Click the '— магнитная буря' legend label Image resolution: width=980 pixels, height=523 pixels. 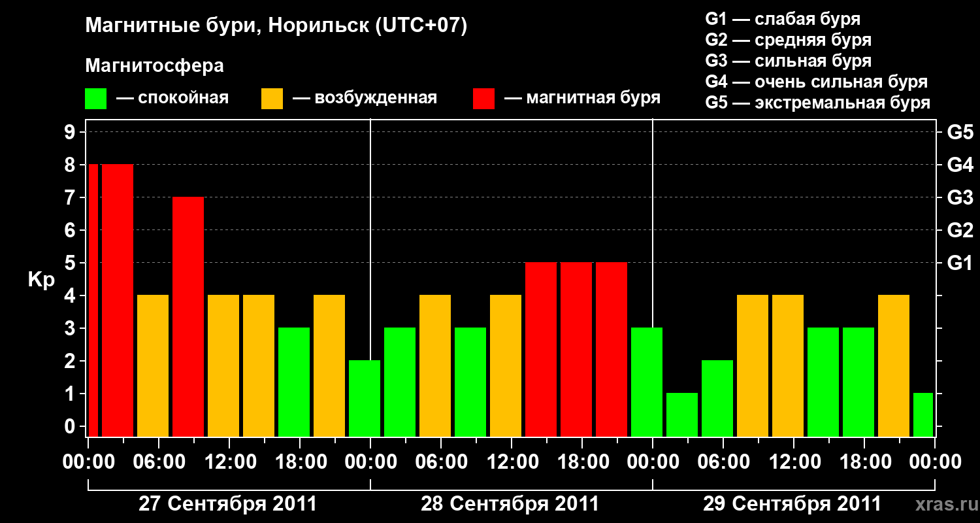click(582, 98)
